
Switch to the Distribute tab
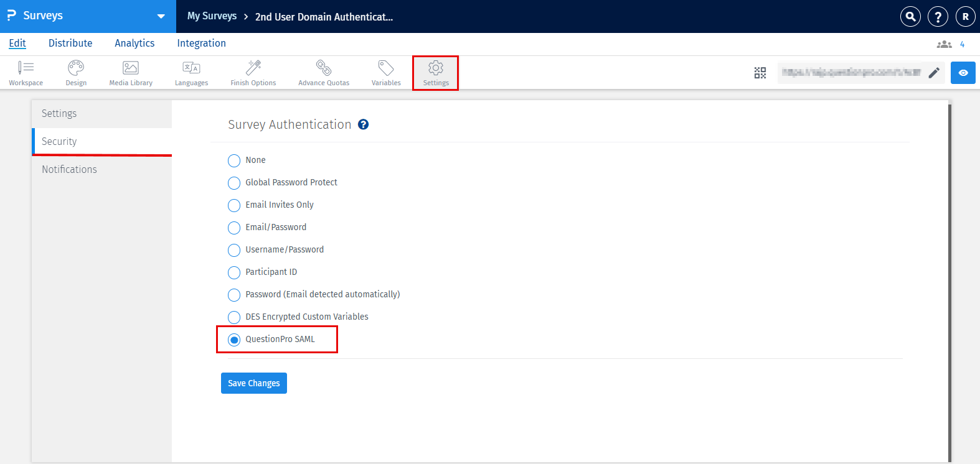pyautogui.click(x=70, y=43)
